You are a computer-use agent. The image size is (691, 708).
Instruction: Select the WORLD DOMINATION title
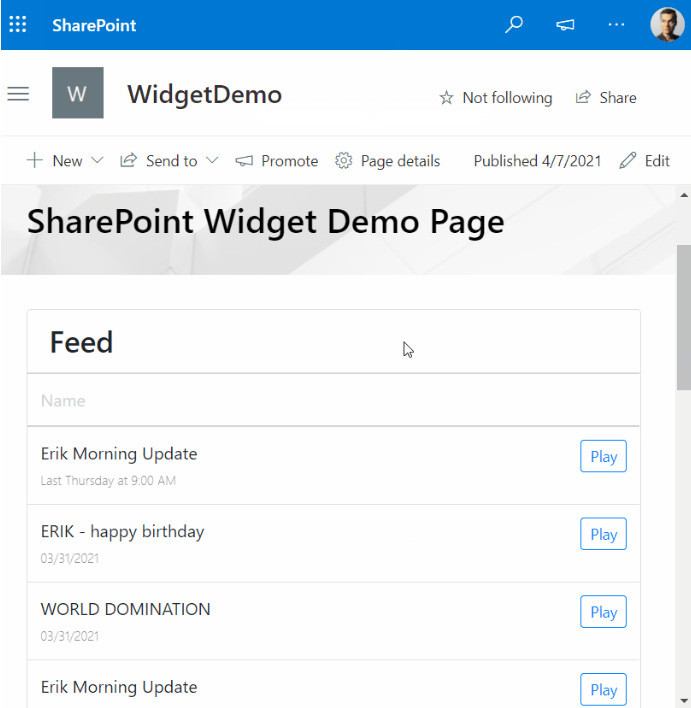(x=126, y=609)
